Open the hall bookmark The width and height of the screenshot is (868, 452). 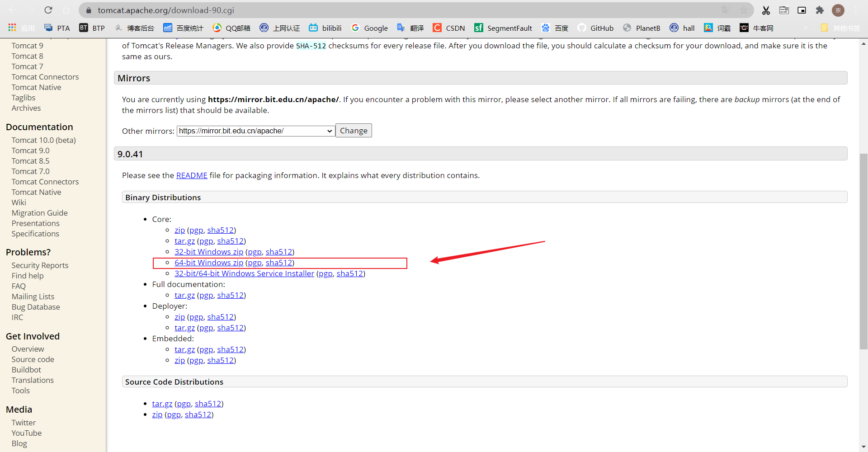point(682,28)
